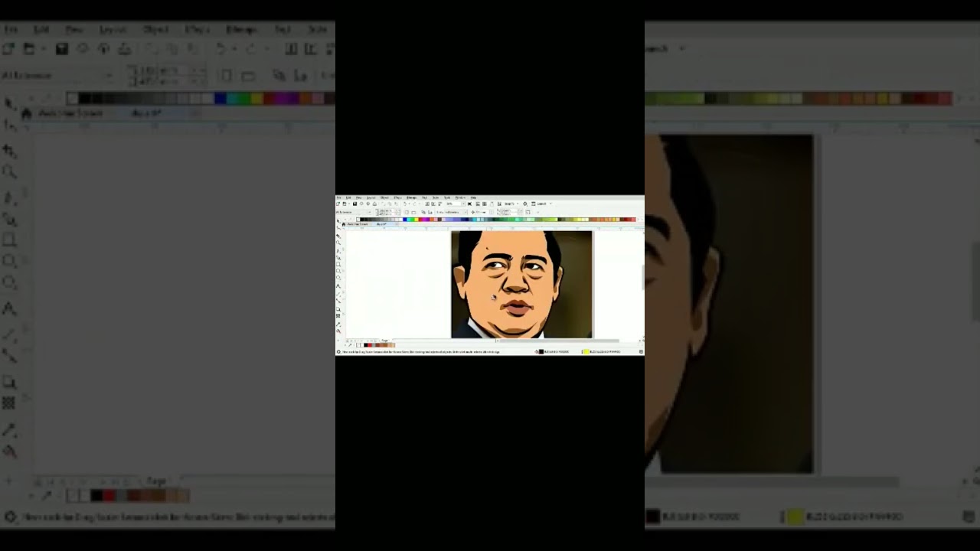Select the Zoom tool in toolbox
The image size is (980, 551).
point(338,243)
